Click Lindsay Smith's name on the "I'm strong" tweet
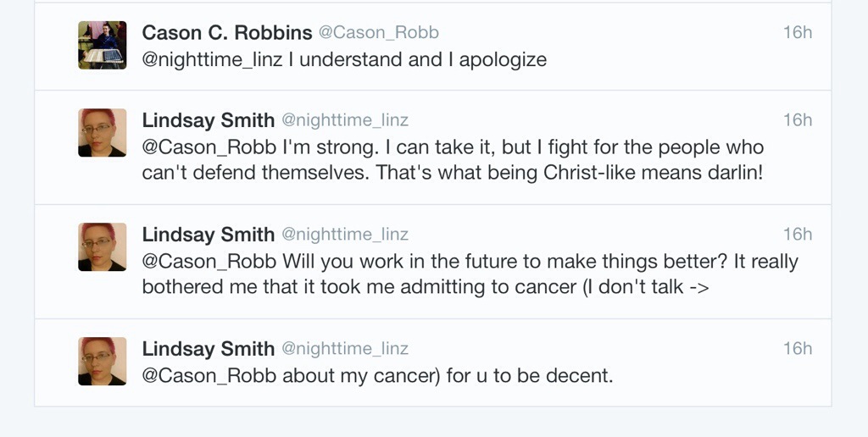Image resolution: width=868 pixels, height=437 pixels. 208,120
